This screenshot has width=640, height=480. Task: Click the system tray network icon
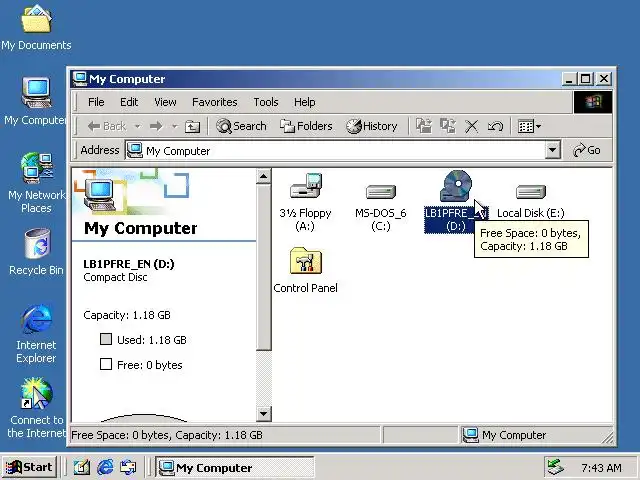[x=556, y=467]
